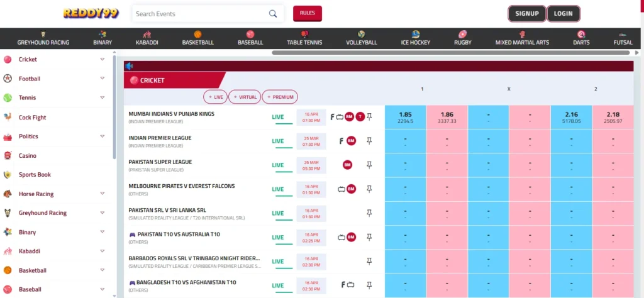Click the T icon on Mumbai Indians match
The image size is (644, 298).
[360, 117]
